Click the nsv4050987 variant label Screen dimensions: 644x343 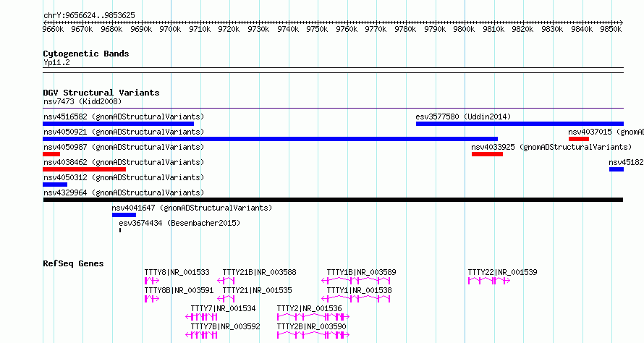click(x=124, y=147)
